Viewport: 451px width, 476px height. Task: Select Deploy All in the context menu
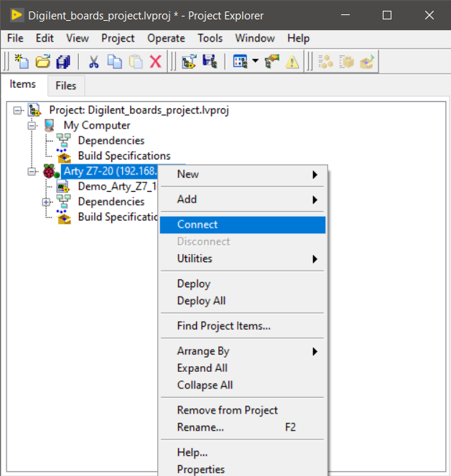pyautogui.click(x=242, y=301)
